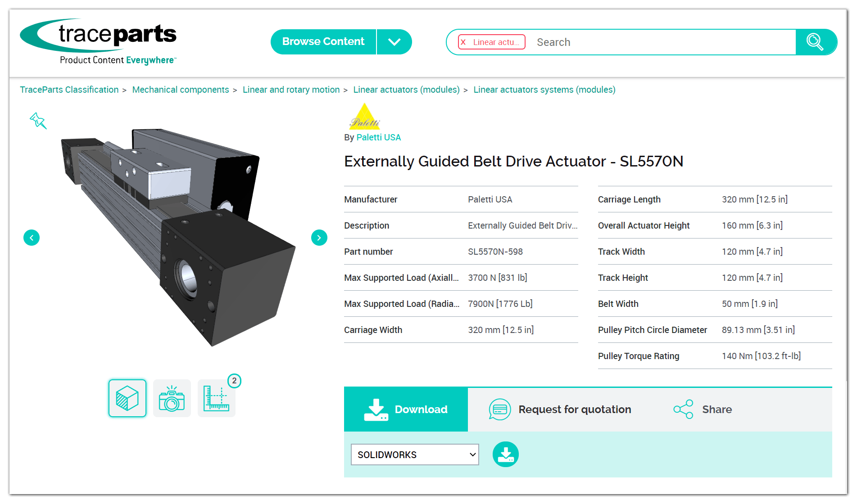857x504 pixels.
Task: Click the Pulley Torque Rating 140 Nm value
Action: [x=762, y=356]
